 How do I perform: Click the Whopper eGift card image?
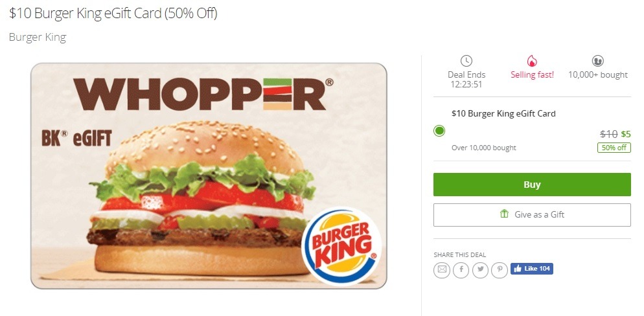pyautogui.click(x=209, y=175)
